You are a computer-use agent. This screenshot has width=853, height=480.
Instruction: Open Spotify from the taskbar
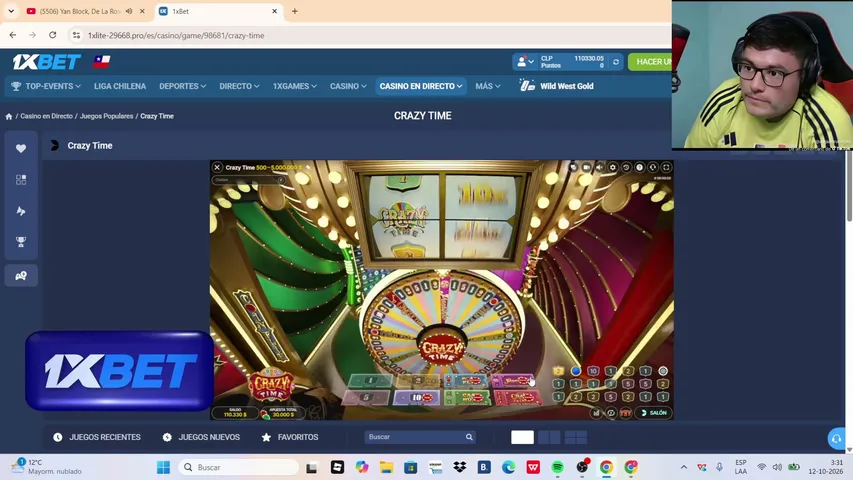pos(558,467)
